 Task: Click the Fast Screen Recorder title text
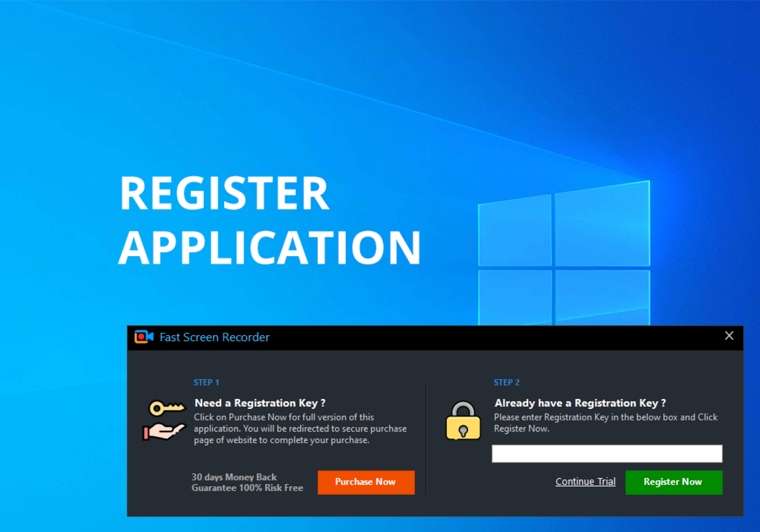pos(213,337)
